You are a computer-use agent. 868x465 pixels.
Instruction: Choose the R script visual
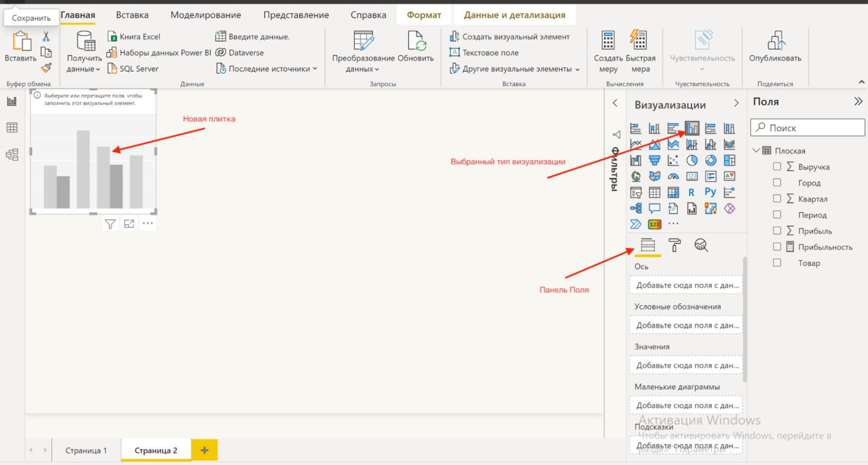pos(692,193)
